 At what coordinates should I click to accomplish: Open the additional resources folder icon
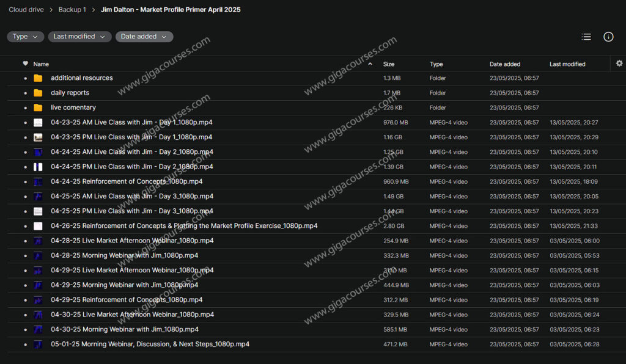(38, 78)
